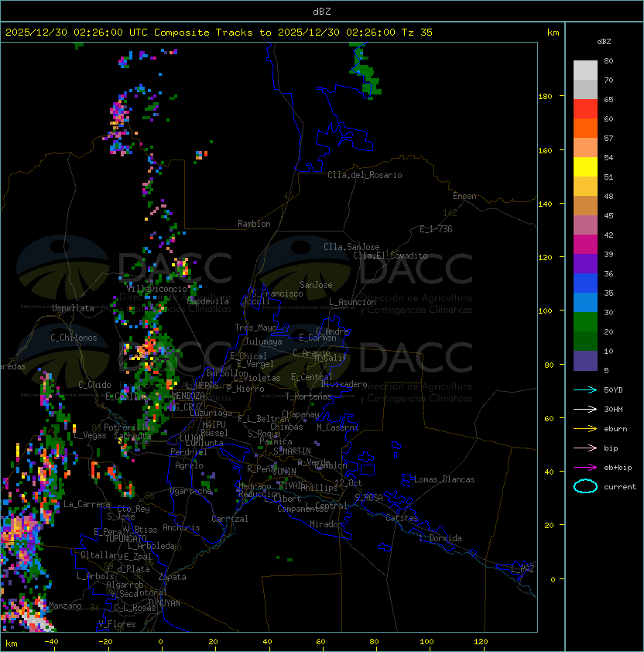Select the bright green 20-30 dBZ band
This screenshot has height=652, width=644.
(x=585, y=322)
